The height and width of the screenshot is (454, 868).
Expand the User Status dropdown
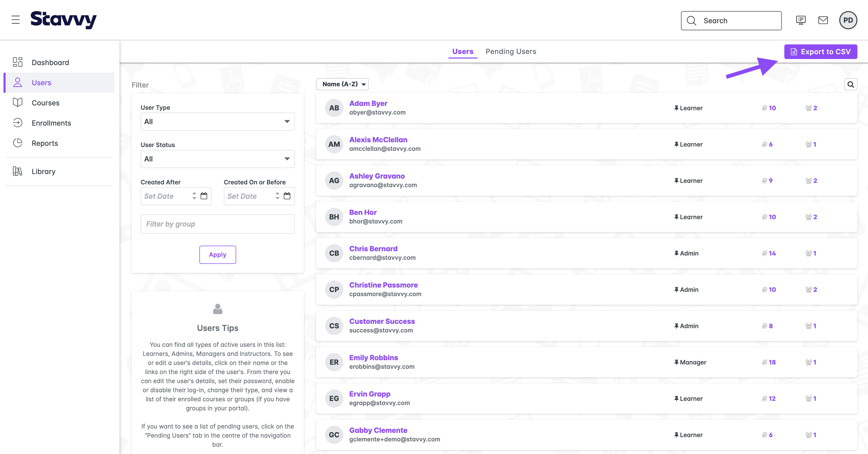217,159
